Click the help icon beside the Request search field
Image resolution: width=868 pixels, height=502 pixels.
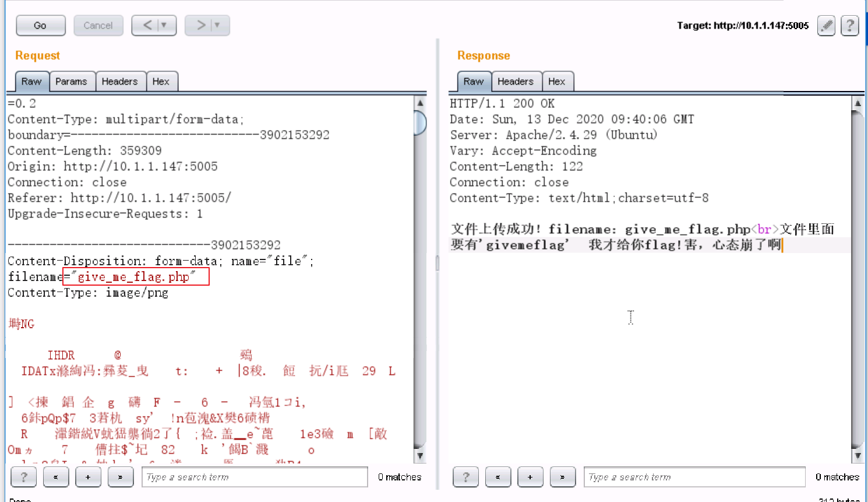23,477
